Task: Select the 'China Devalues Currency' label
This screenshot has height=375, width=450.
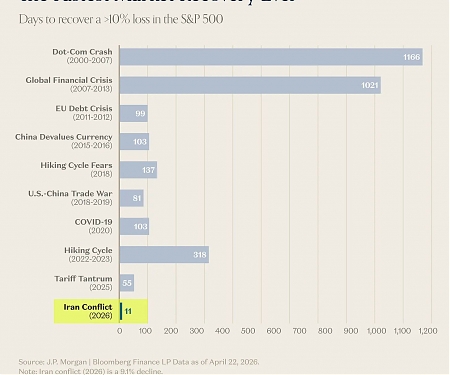Action: (x=64, y=137)
